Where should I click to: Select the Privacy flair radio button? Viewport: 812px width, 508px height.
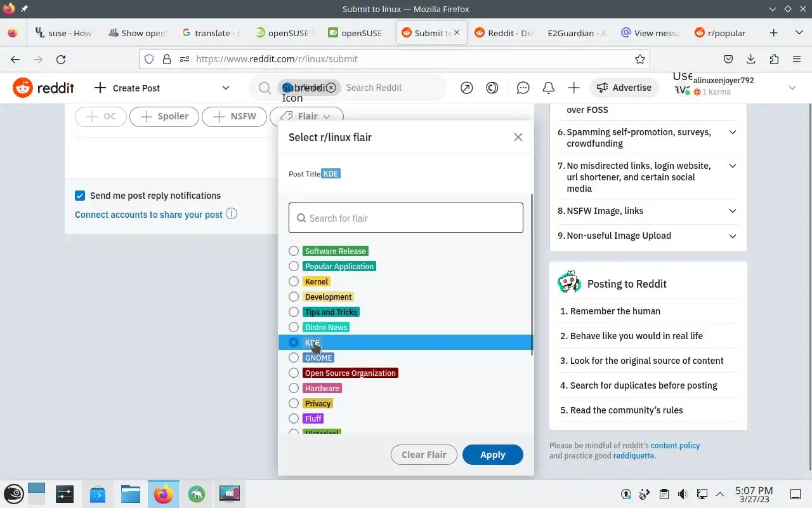point(294,403)
